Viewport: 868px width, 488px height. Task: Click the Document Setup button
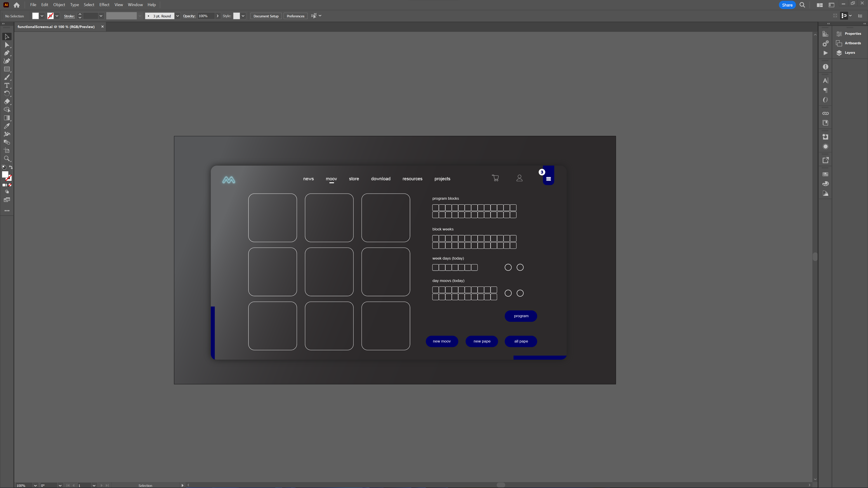266,16
